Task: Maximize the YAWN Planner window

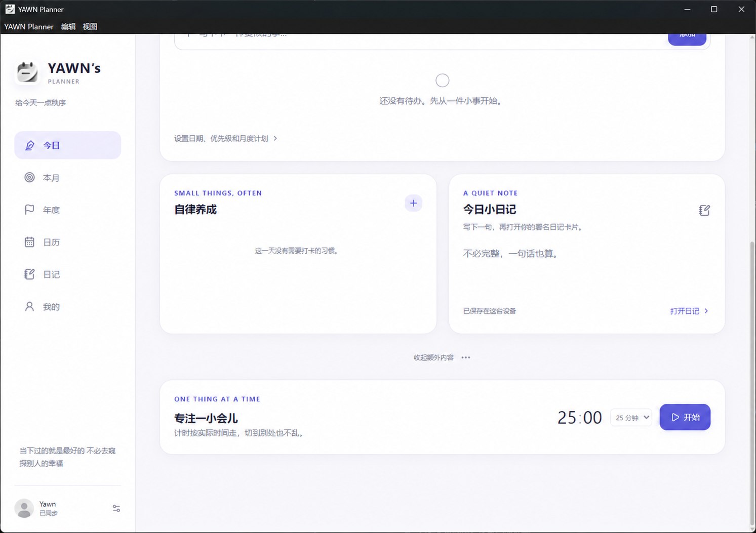Action: point(714,9)
